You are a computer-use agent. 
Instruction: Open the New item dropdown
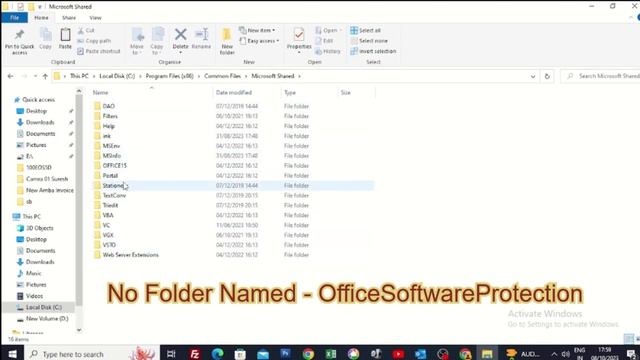point(257,31)
